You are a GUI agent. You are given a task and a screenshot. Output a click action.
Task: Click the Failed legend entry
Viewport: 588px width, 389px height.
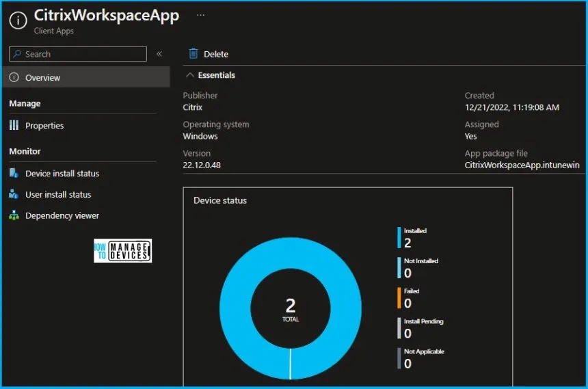click(x=412, y=298)
